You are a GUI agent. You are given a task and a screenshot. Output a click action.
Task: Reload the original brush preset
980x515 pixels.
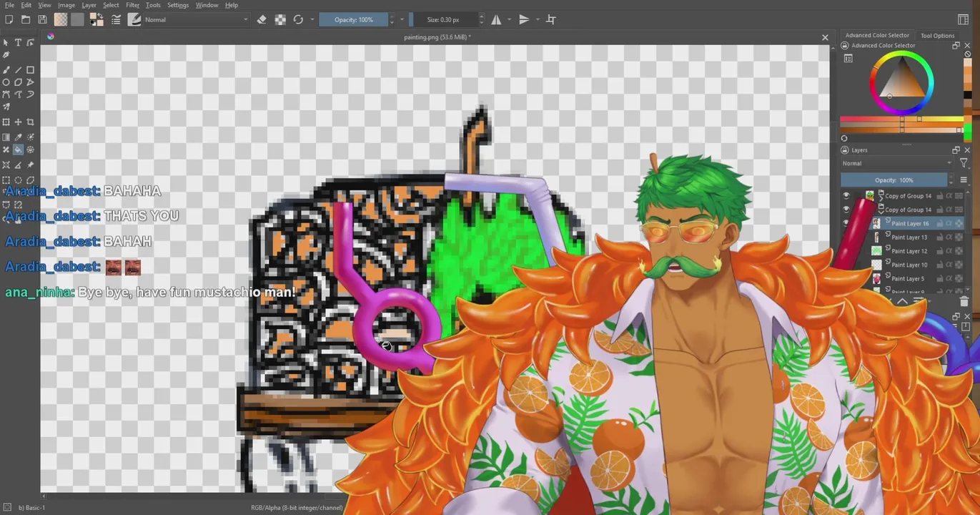tap(298, 19)
